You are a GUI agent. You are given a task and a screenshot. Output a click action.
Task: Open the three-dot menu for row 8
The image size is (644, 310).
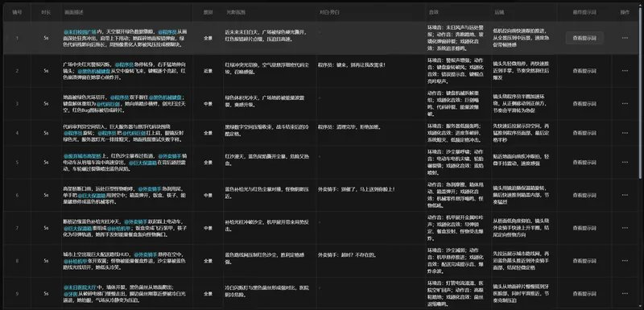(x=625, y=261)
